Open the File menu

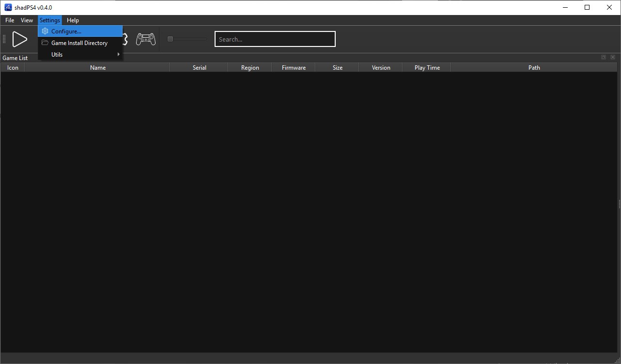(x=10, y=20)
